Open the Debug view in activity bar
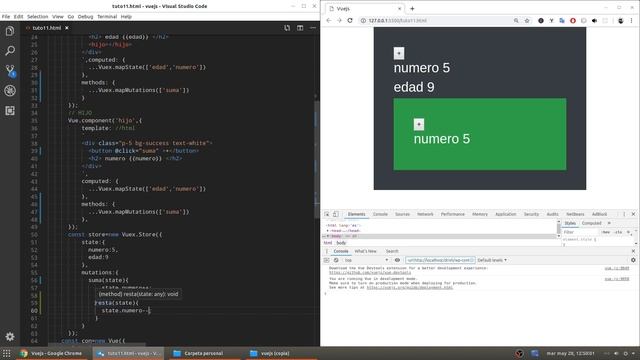The image size is (640, 360). pos(10,91)
